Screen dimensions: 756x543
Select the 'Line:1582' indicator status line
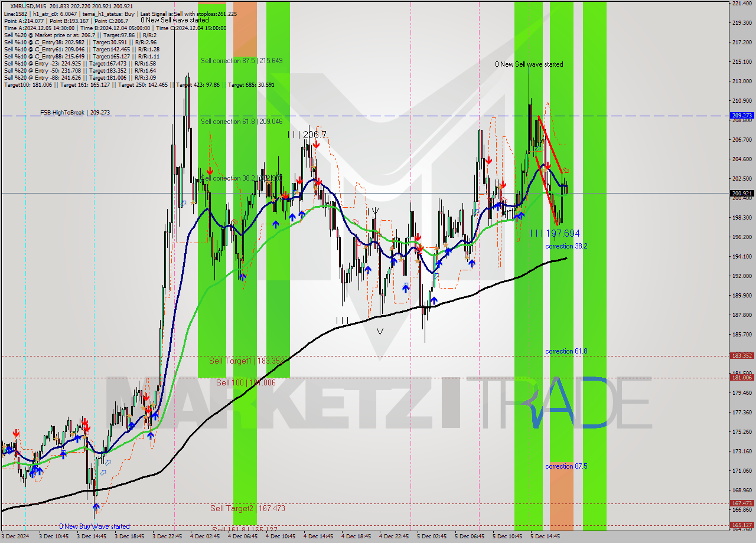coord(120,13)
